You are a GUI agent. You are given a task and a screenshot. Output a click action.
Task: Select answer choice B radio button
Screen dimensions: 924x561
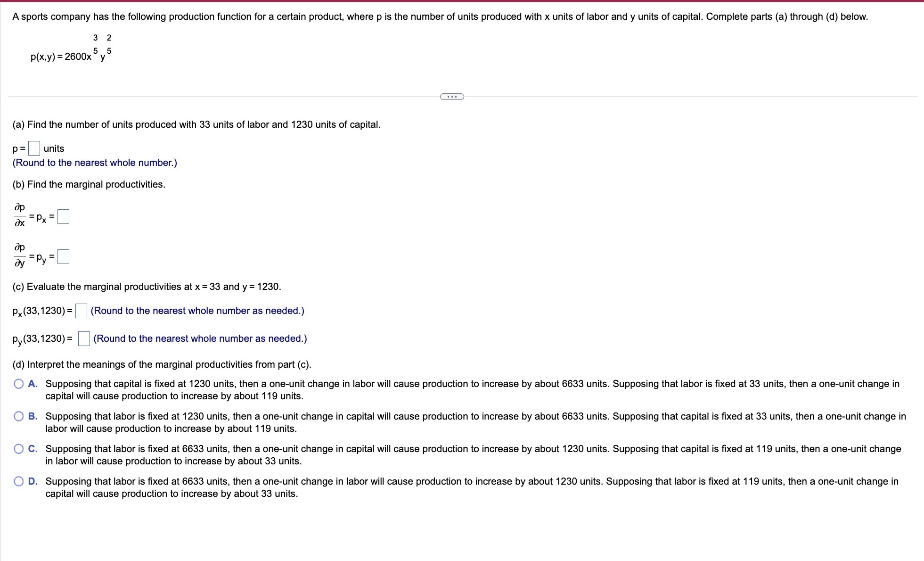coord(19,416)
